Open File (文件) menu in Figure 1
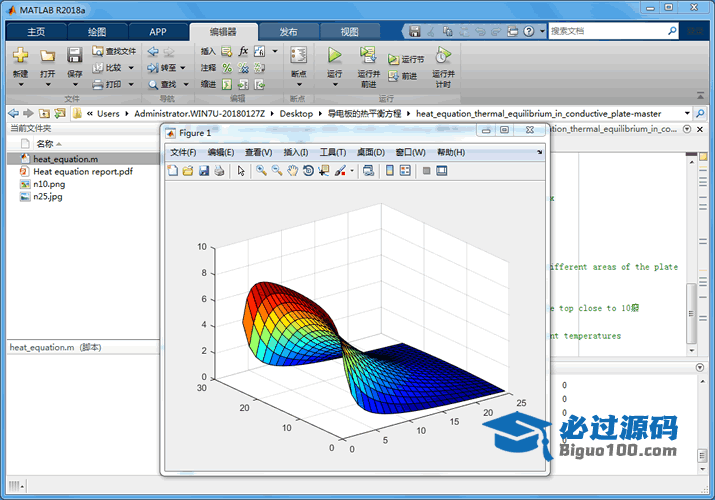The height and width of the screenshot is (500, 715). pos(183,152)
